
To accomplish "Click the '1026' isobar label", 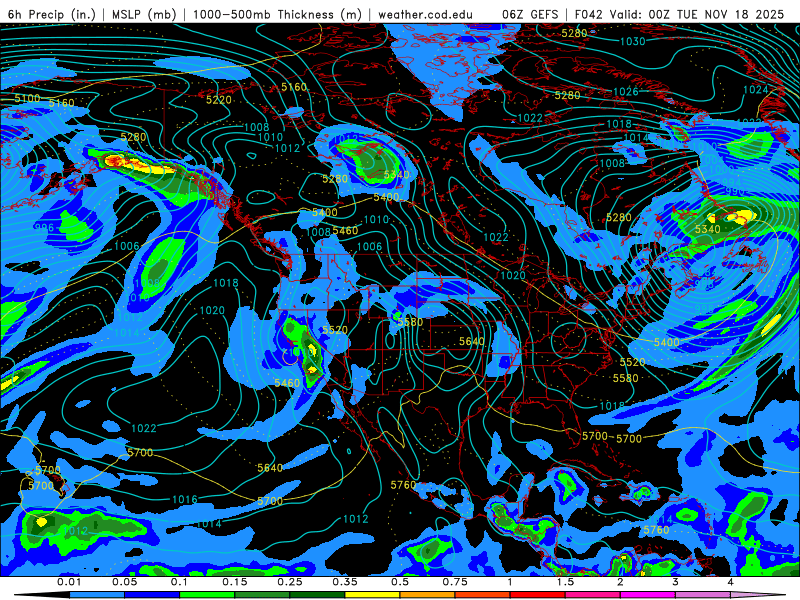I will pos(626,91).
